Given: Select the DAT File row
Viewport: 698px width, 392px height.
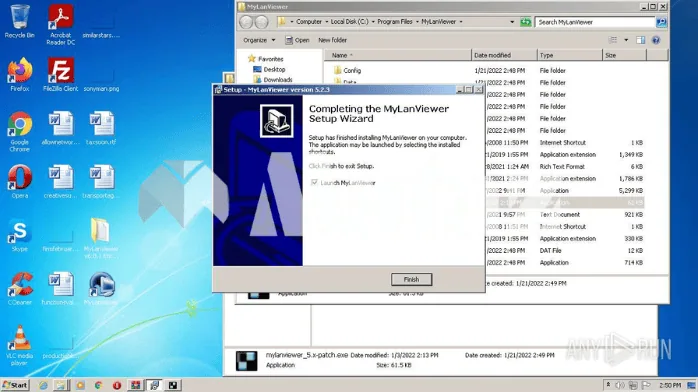Looking at the screenshot, I should click(x=565, y=251).
